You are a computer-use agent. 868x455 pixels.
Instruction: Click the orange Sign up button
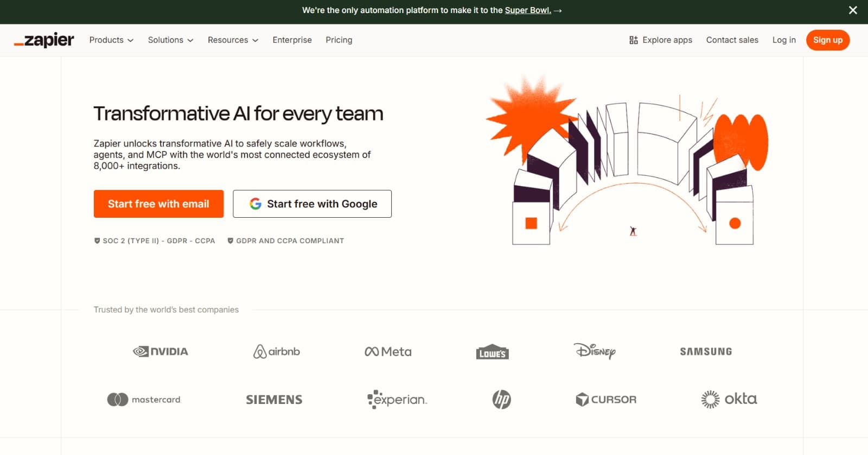tap(828, 40)
